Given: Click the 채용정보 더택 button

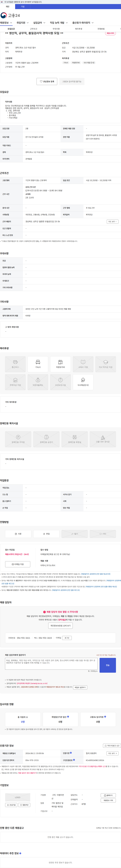Looking at the screenshot, I should [108, 800].
